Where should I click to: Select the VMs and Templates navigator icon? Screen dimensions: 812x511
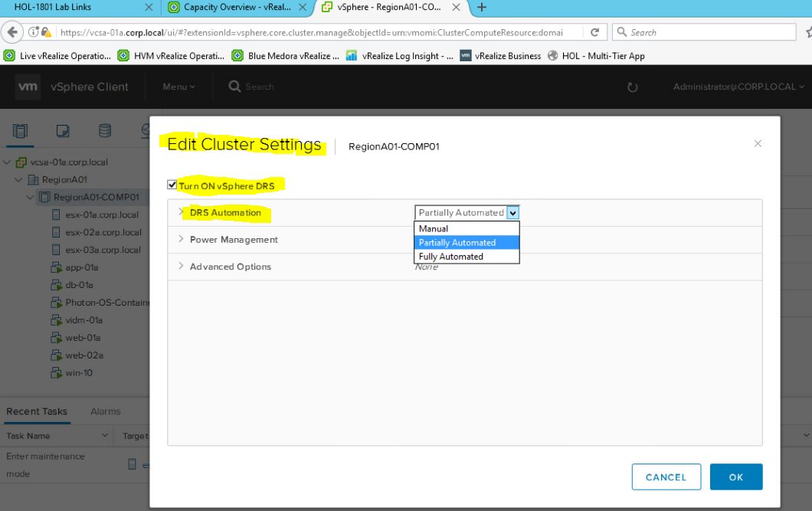coord(63,131)
